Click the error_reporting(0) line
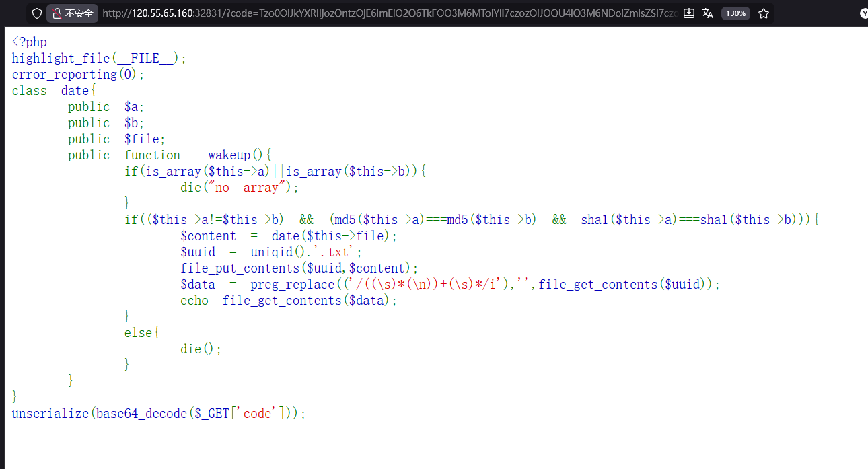868x469 pixels. click(x=78, y=75)
